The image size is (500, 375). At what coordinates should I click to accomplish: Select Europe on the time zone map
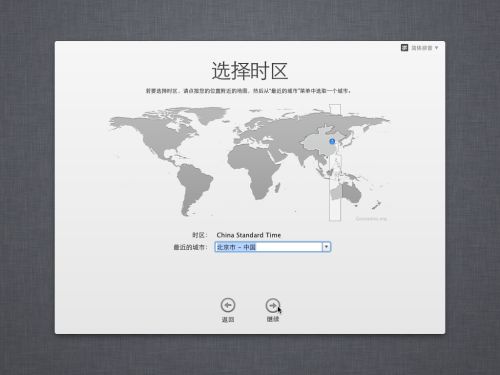click(x=255, y=132)
